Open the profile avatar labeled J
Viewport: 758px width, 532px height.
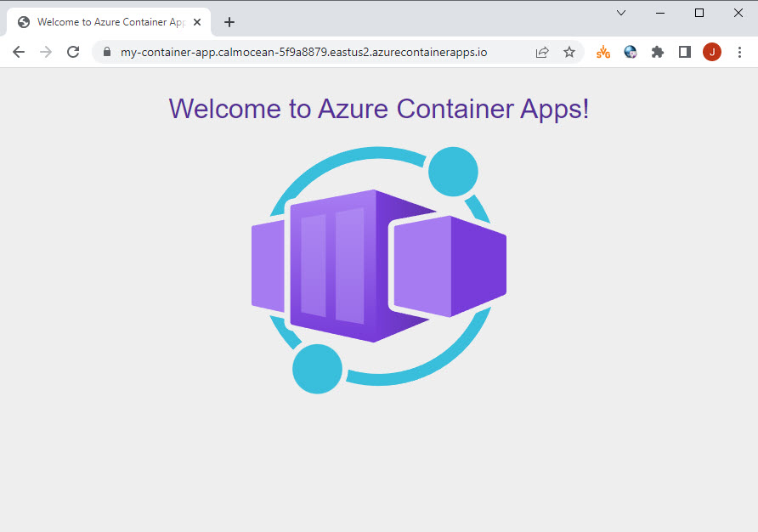(712, 52)
